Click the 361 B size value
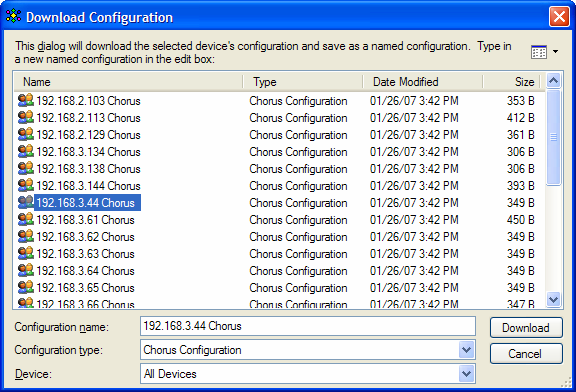The height and width of the screenshot is (392, 576). [x=521, y=135]
